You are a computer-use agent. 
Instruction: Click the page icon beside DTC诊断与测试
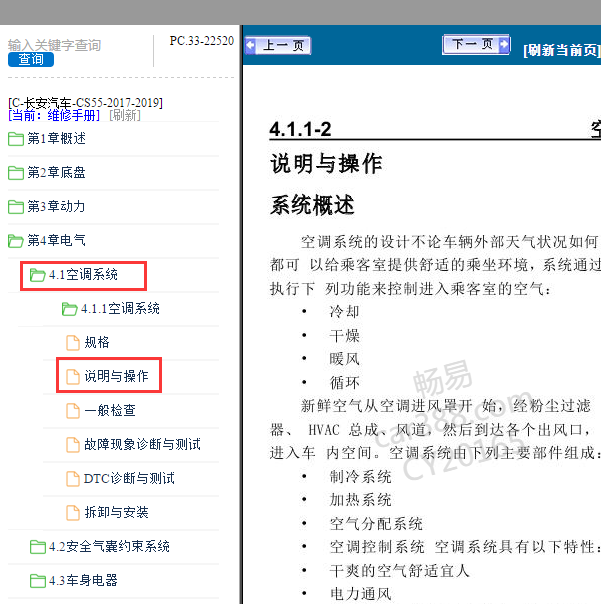(73, 478)
